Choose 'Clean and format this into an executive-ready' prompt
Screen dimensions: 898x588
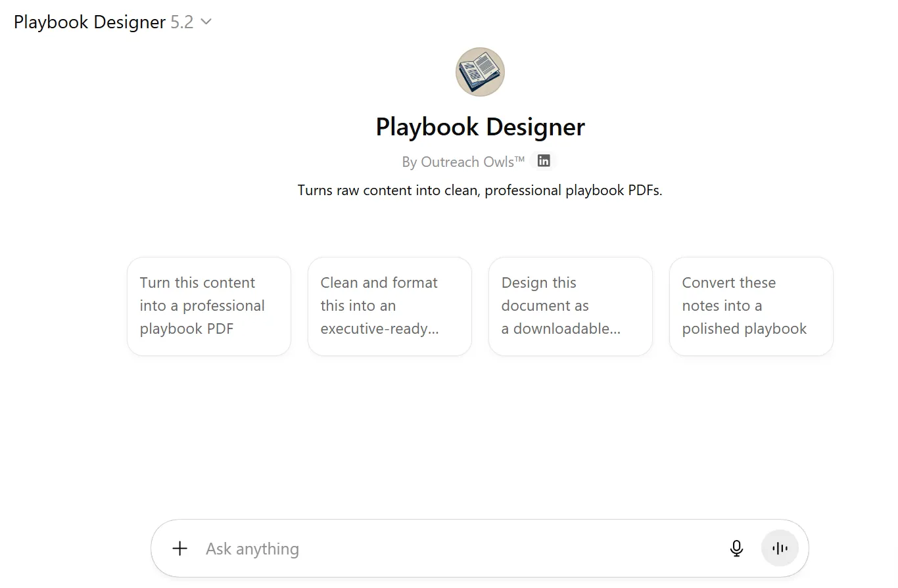tap(389, 306)
